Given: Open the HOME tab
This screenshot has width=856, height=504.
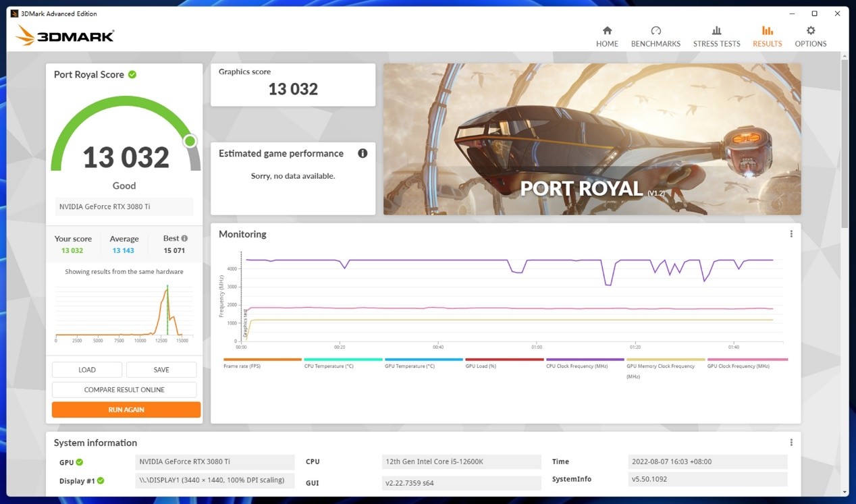Looking at the screenshot, I should (607, 36).
